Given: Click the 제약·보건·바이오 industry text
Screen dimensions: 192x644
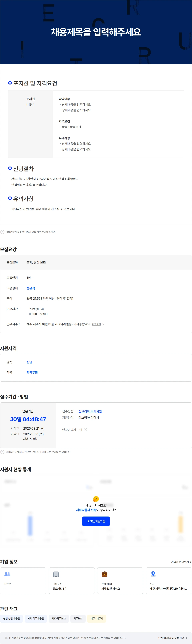Looking at the screenshot, I should tap(110, 589).
